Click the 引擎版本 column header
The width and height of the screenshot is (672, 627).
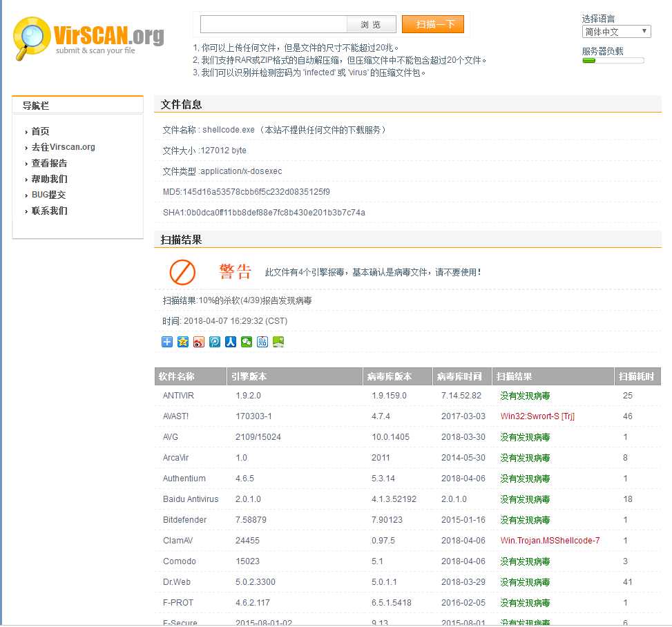point(294,376)
